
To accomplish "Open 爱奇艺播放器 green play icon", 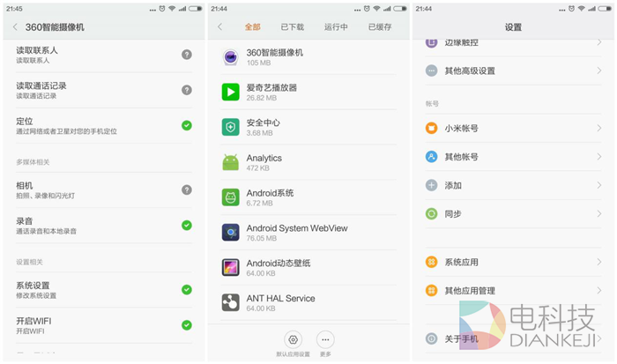I will 231,92.
